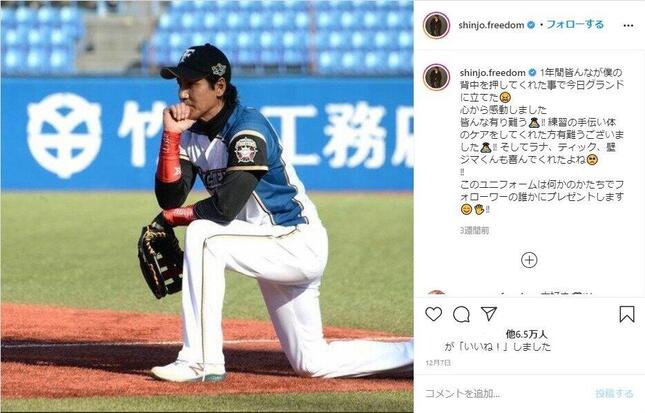The image size is (645, 413).
Task: View the users who liked via 他6.5万人
Action: coord(527,334)
